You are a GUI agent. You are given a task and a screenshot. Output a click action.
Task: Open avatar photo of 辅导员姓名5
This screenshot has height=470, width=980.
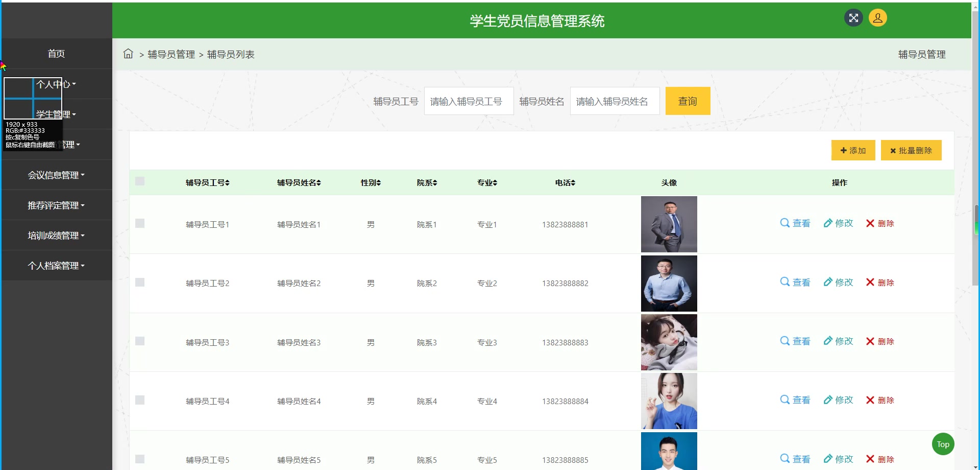[669, 451]
